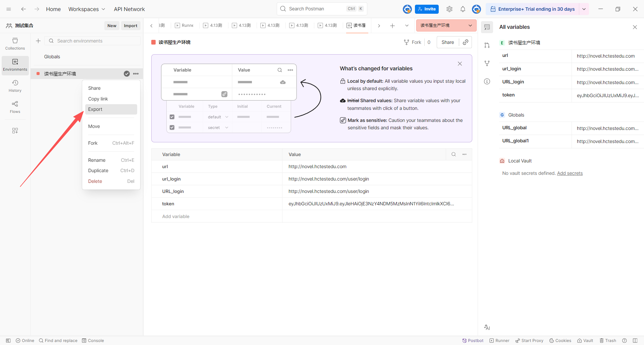Switch to the Runner tab
Viewport: 644px width, 345px height.
point(184,25)
